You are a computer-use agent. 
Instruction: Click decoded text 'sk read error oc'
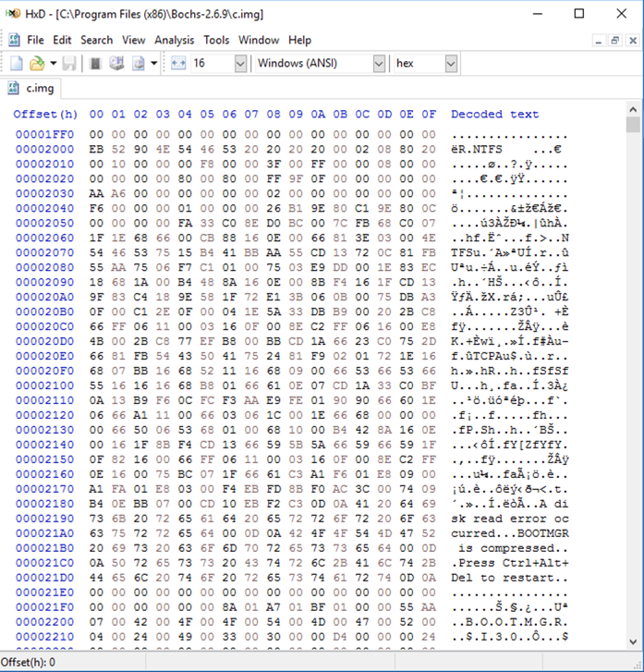(x=509, y=519)
